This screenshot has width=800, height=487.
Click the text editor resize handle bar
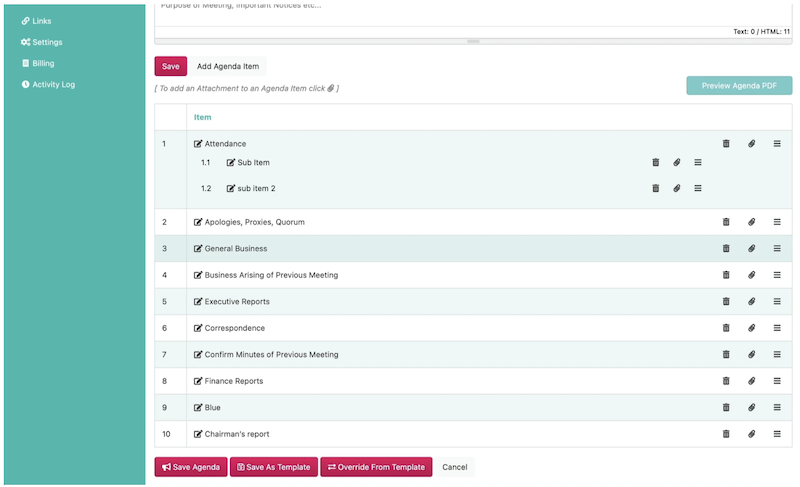tap(473, 41)
